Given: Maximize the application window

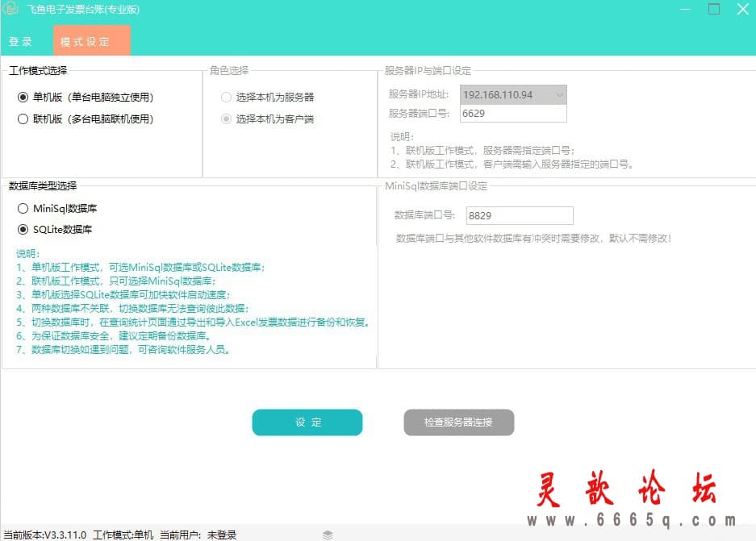Looking at the screenshot, I should coord(714,9).
